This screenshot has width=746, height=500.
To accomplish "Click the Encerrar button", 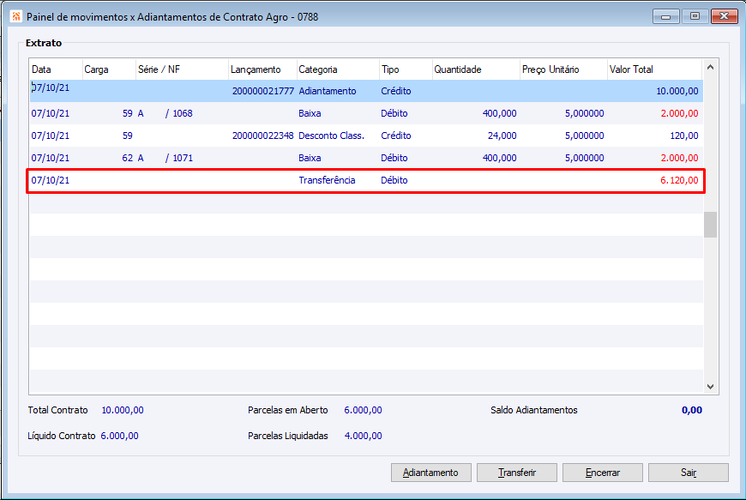I will point(602,472).
